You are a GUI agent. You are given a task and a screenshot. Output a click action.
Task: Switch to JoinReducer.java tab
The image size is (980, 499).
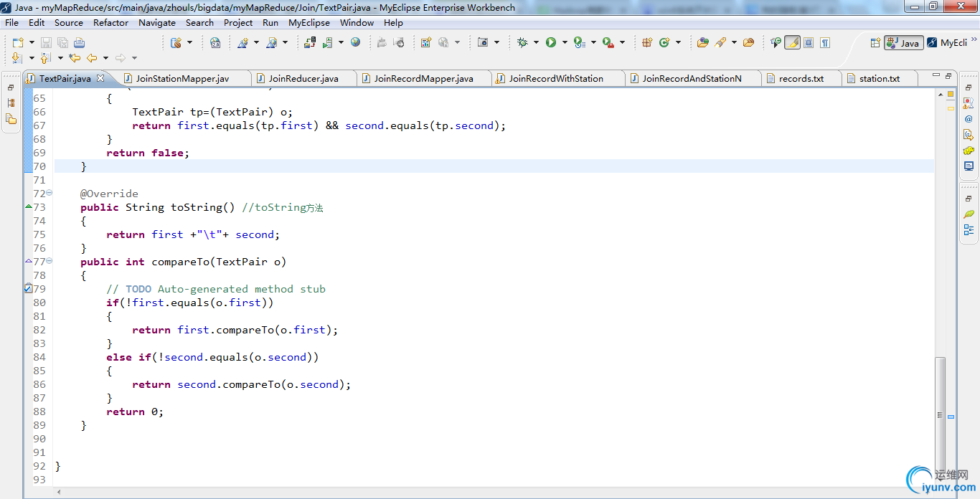(303, 78)
